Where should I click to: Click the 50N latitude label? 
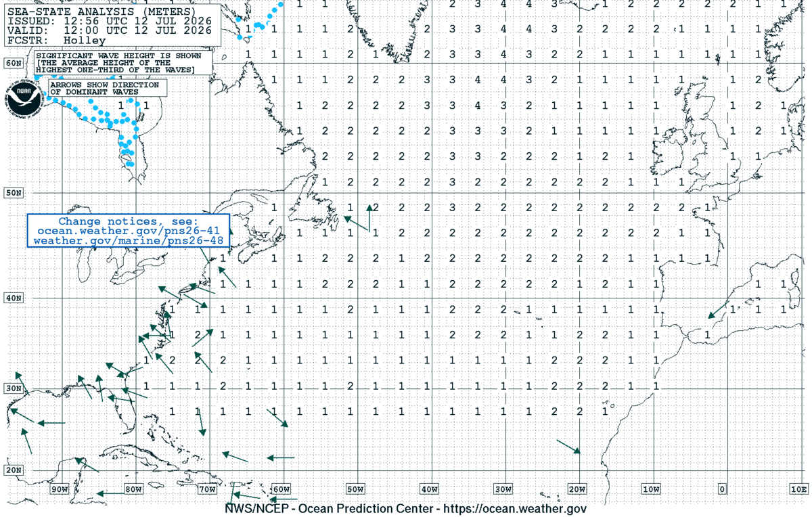tap(14, 193)
